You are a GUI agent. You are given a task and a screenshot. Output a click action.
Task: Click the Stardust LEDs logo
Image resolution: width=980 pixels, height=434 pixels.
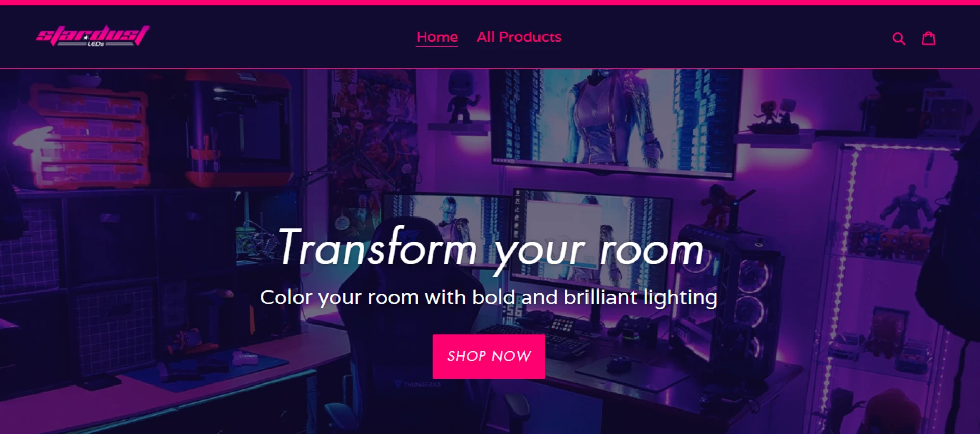pos(92,36)
